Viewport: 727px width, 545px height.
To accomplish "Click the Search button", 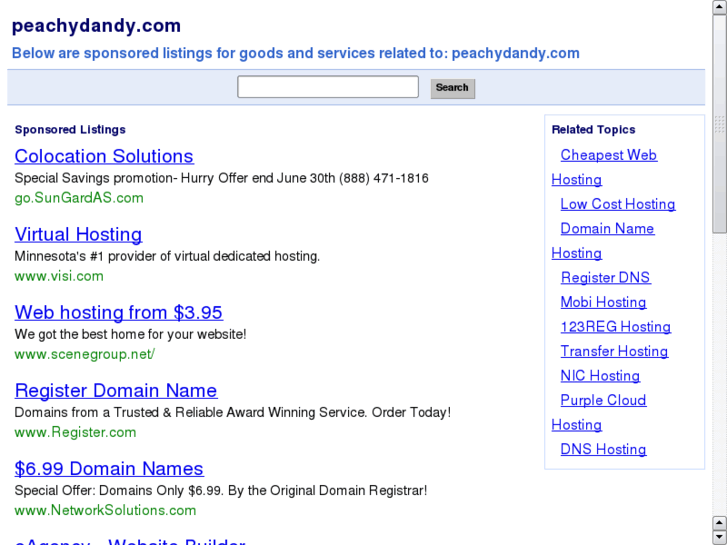I will (x=453, y=88).
